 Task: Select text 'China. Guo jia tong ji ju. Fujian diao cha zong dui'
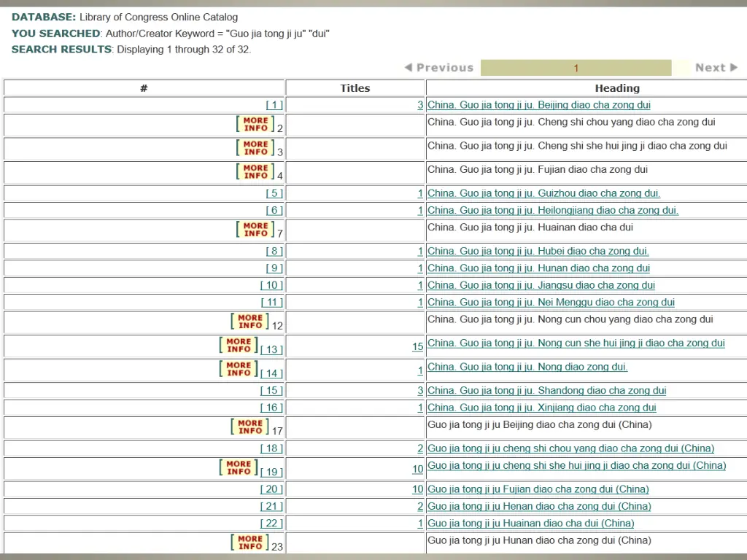pos(538,169)
